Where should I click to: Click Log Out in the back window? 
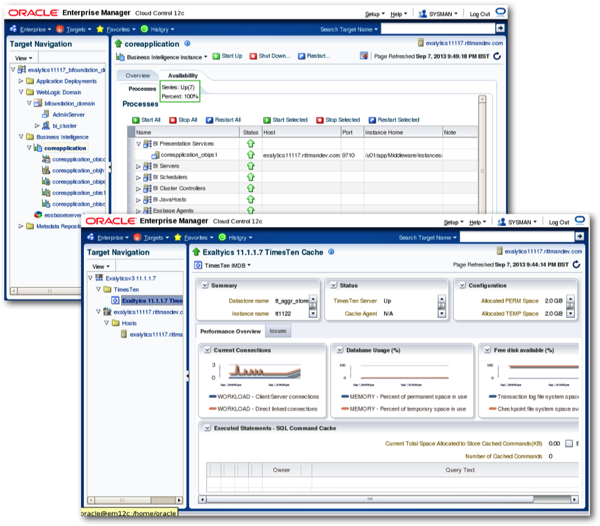pos(479,14)
